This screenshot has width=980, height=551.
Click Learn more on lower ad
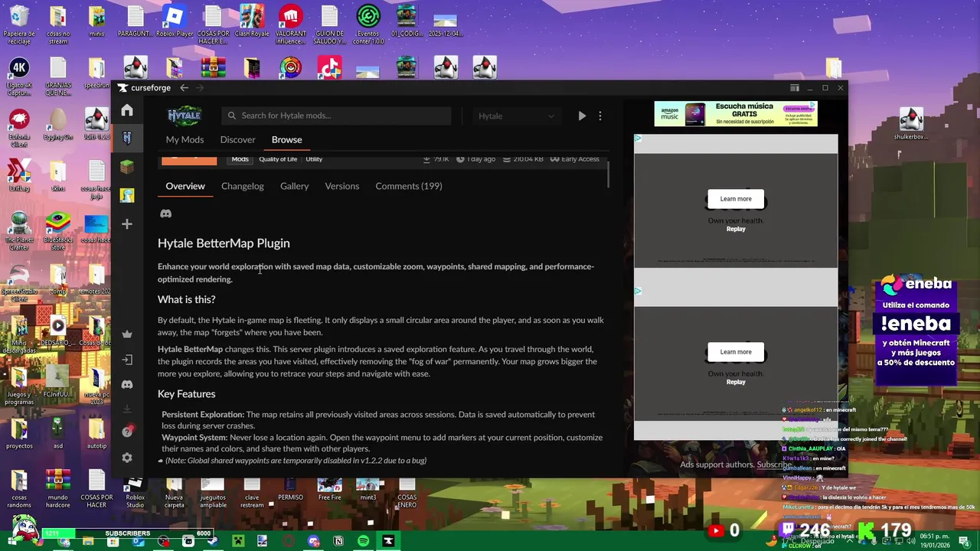736,352
